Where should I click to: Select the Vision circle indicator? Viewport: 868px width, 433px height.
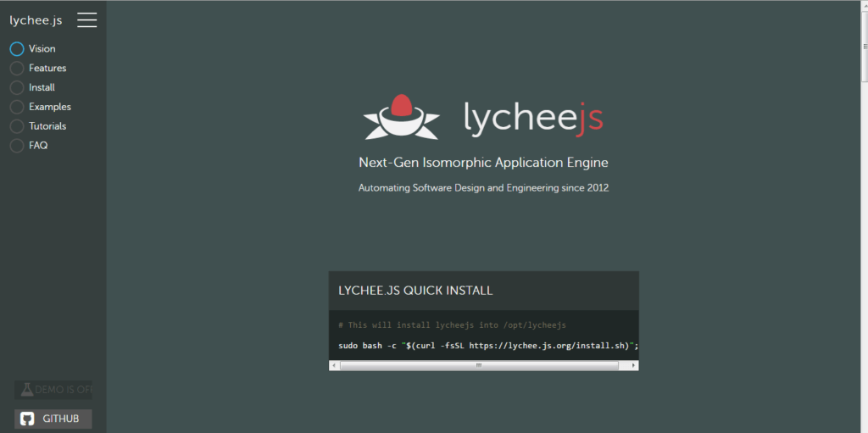(17, 49)
